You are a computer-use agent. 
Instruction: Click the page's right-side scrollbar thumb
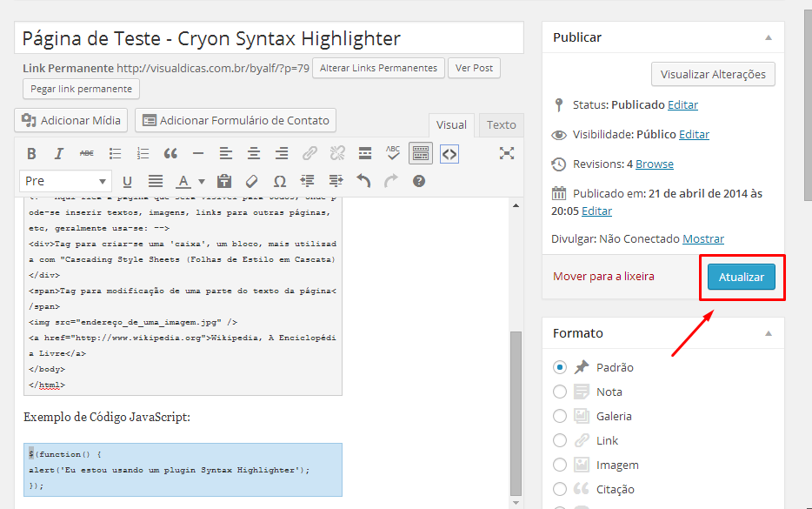[x=808, y=106]
